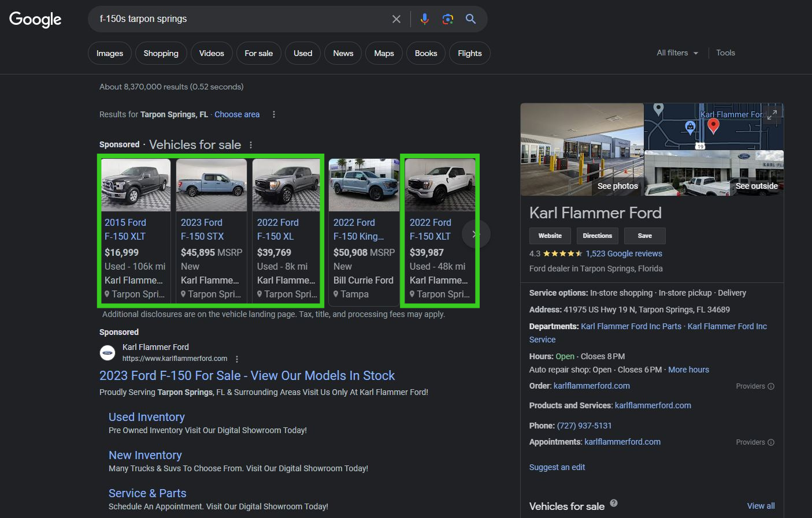
Task: Open Appointments karlflammerford.com link
Action: point(622,442)
